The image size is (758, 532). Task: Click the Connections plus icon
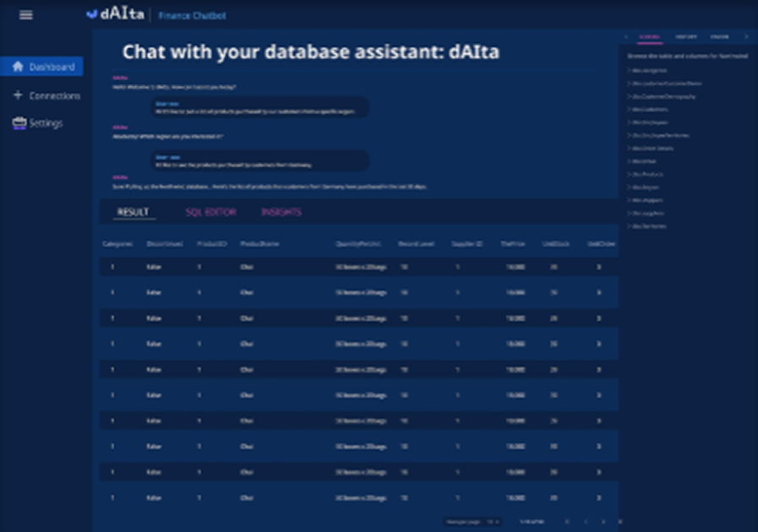18,95
